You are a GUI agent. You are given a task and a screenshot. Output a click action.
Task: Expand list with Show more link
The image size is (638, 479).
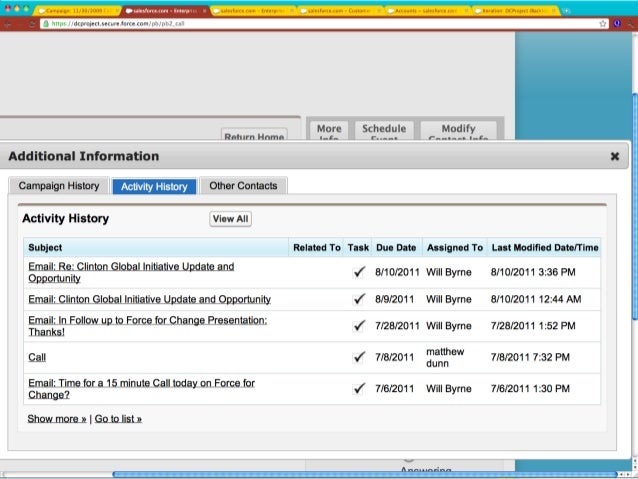tap(57, 419)
